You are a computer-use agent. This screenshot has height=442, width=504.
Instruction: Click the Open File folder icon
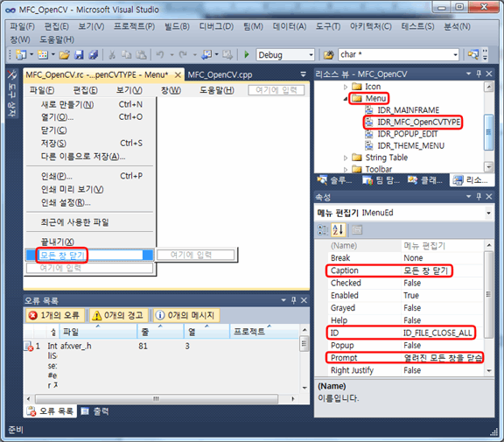(x=64, y=55)
